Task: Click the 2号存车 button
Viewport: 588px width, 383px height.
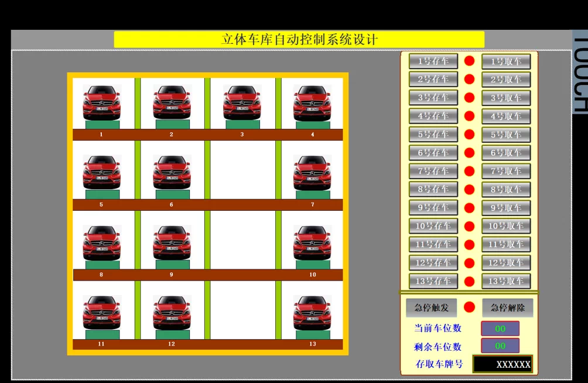Action: pyautogui.click(x=433, y=79)
